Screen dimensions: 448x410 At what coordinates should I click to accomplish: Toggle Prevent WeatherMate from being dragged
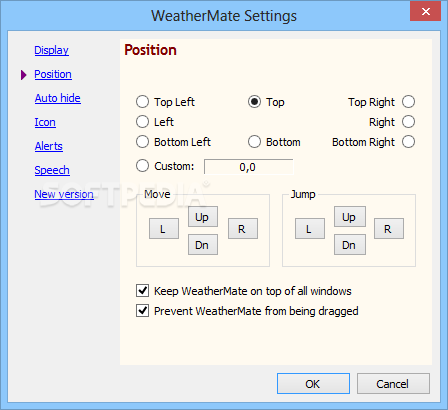tap(142, 311)
